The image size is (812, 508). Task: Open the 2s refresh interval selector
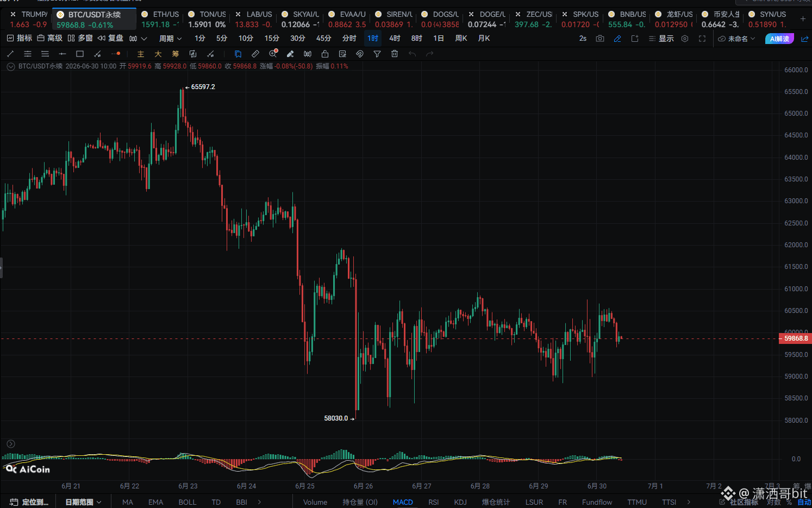coord(583,39)
